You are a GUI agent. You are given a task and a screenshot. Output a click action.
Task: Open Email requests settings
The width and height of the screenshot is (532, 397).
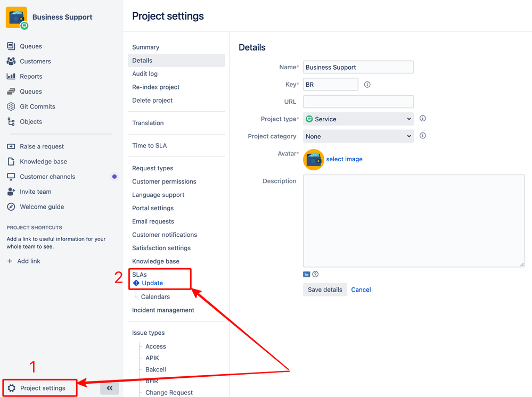coord(153,221)
